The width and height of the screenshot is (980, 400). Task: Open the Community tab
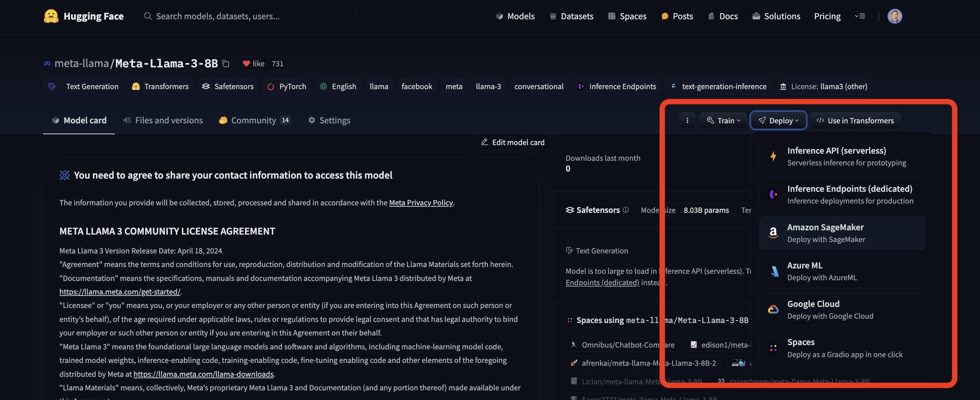click(255, 121)
